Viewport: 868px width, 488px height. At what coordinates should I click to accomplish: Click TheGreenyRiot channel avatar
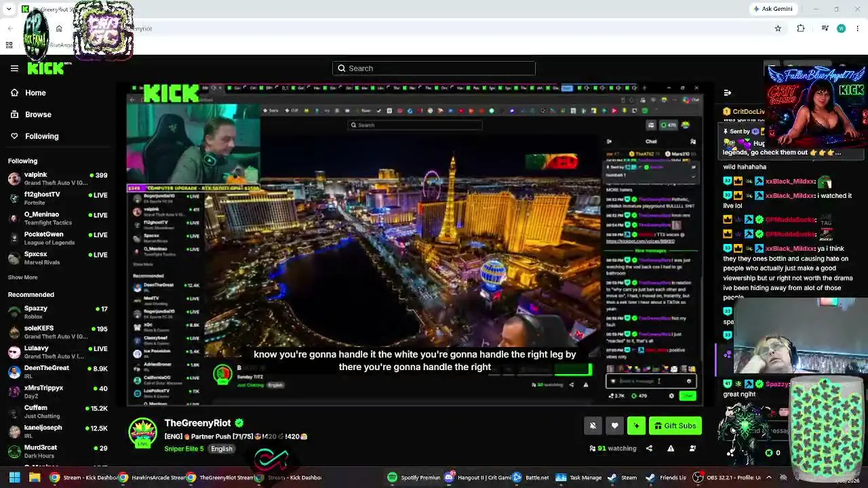(142, 432)
